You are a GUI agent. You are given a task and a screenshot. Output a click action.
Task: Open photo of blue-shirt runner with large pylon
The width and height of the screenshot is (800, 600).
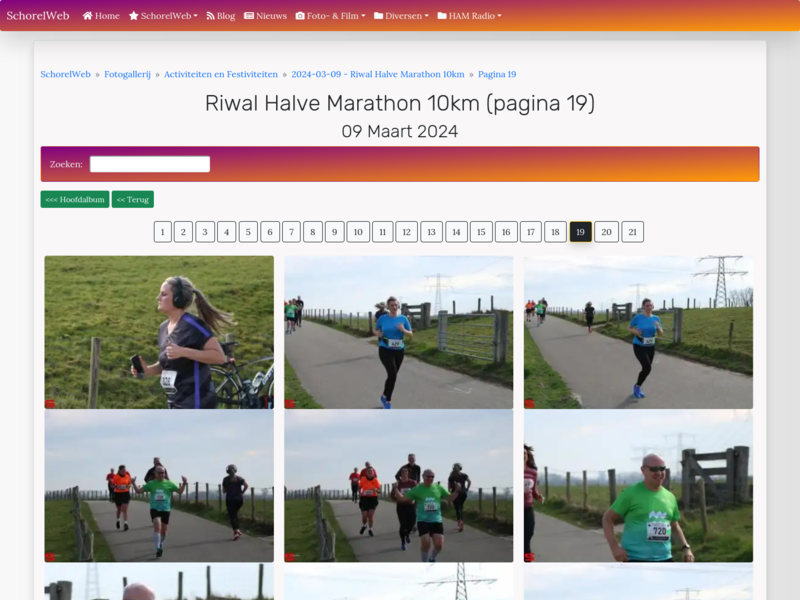[x=638, y=332]
